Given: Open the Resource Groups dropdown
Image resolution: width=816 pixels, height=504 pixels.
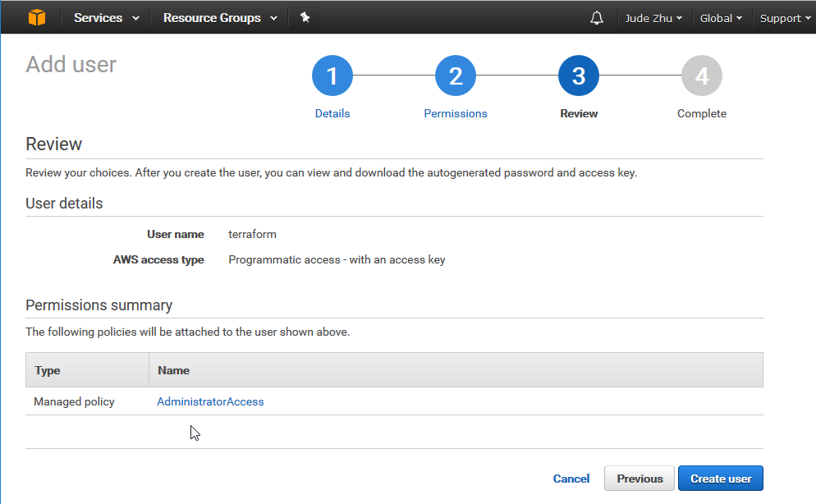Looking at the screenshot, I should tap(219, 18).
